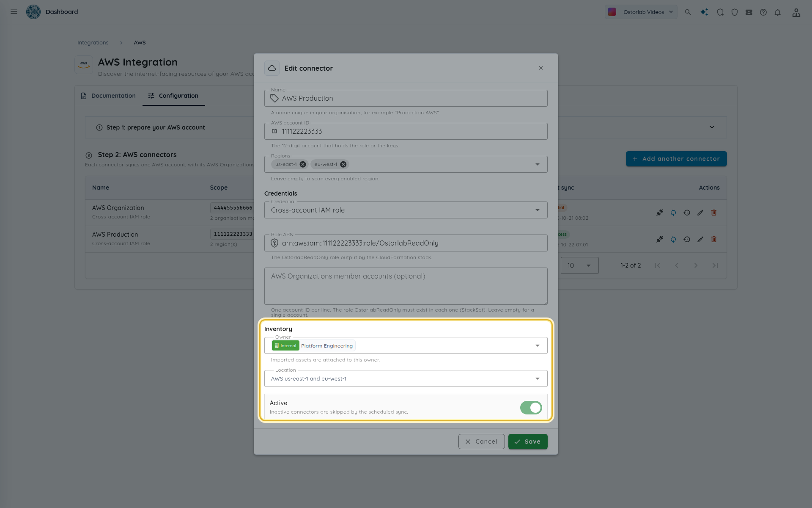
Task: Remove the eu-west-1 region chip
Action: (343, 164)
